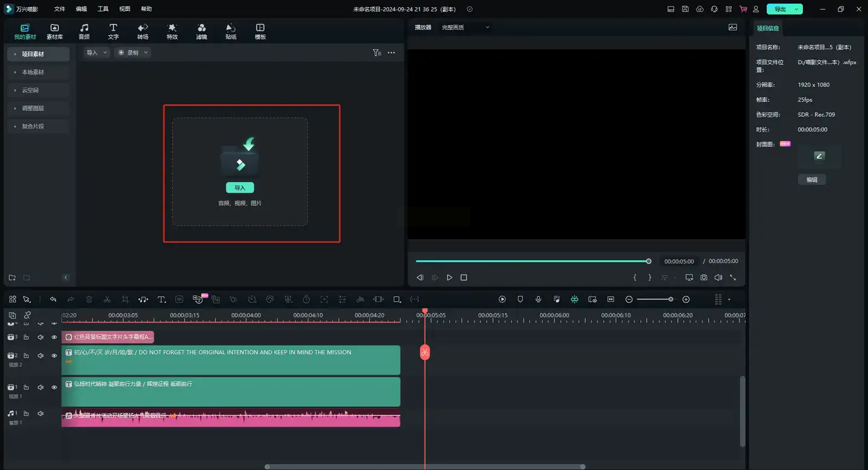Open the 转场 transitions panel
The image size is (868, 470).
pos(143,31)
